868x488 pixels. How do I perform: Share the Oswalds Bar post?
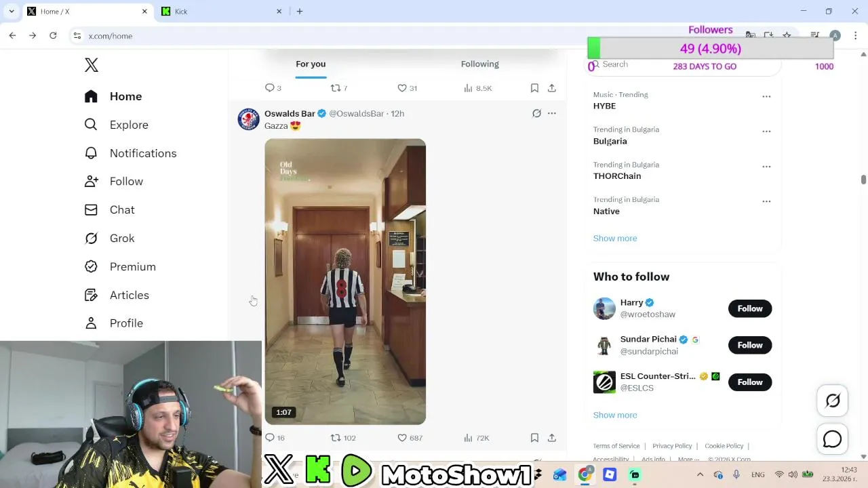[x=552, y=438]
